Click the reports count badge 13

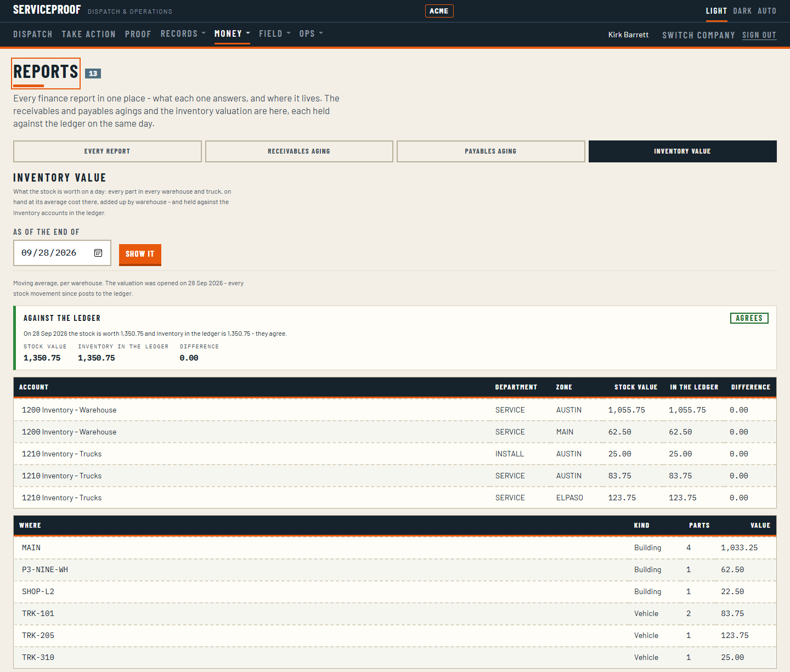(93, 74)
